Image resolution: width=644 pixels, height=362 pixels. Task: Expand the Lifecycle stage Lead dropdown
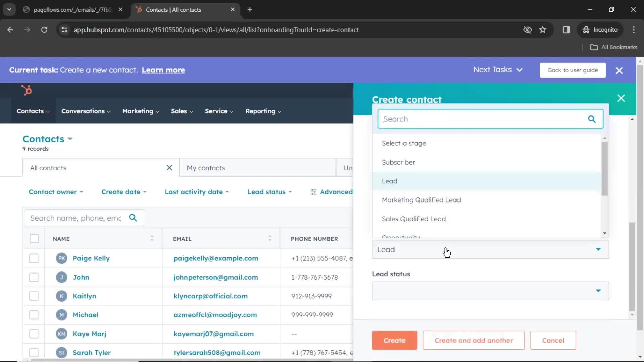tap(490, 249)
